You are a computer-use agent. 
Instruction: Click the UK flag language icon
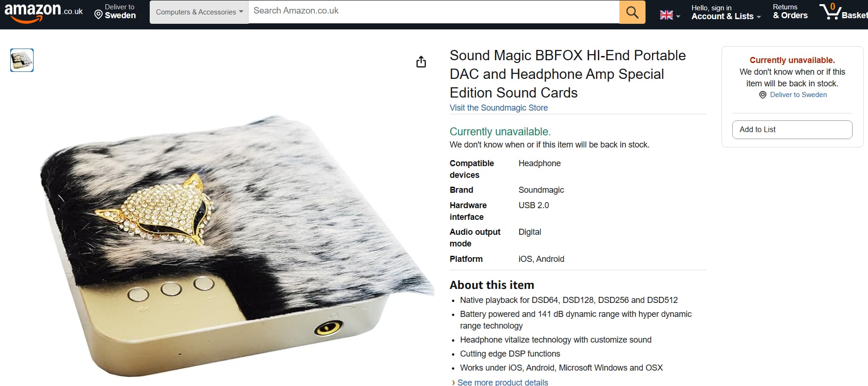click(x=667, y=15)
